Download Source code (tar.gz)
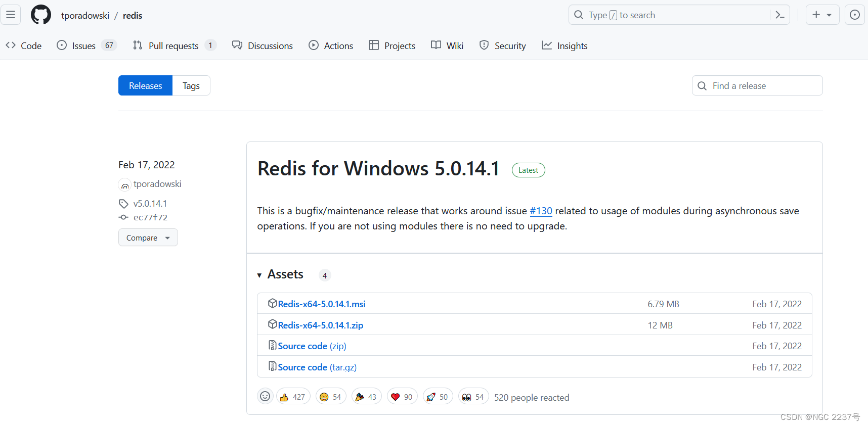 tap(317, 367)
